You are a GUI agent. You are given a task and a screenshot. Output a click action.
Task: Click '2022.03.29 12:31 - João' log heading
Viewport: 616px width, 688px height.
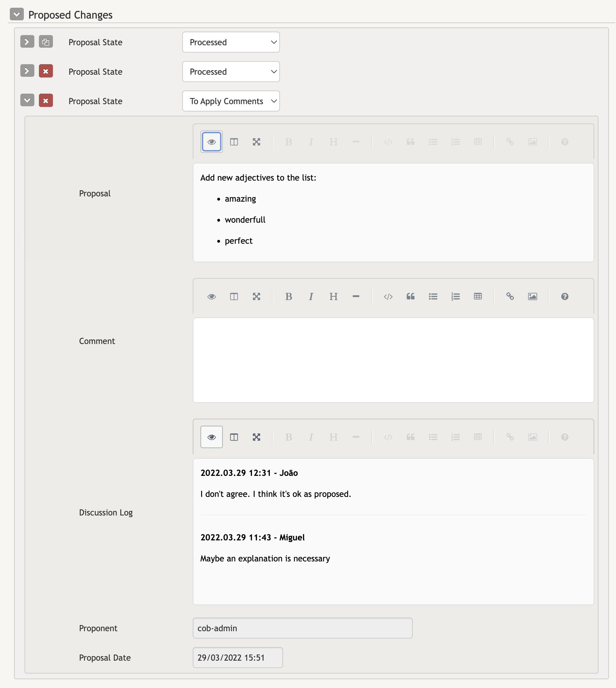coord(249,473)
